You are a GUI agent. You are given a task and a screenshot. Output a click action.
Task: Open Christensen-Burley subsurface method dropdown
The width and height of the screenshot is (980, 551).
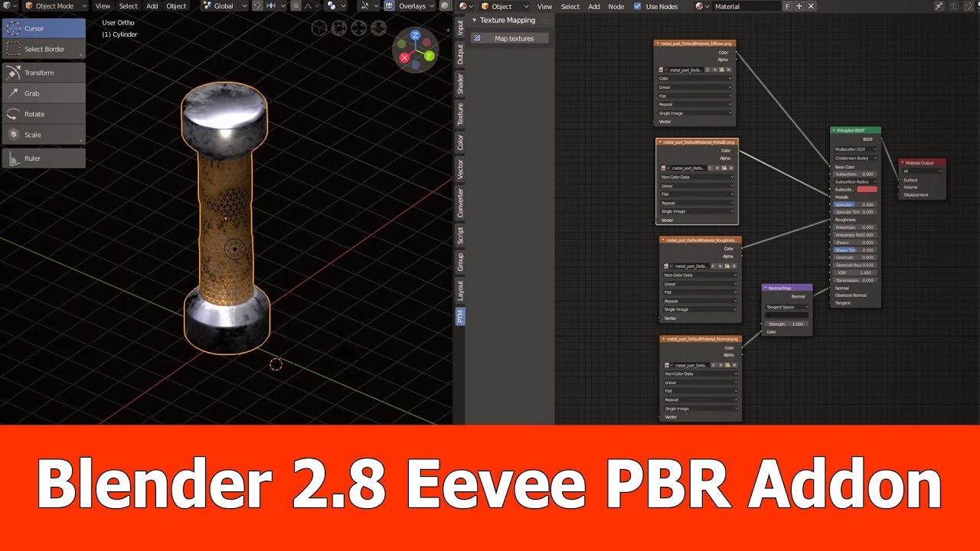pos(855,158)
